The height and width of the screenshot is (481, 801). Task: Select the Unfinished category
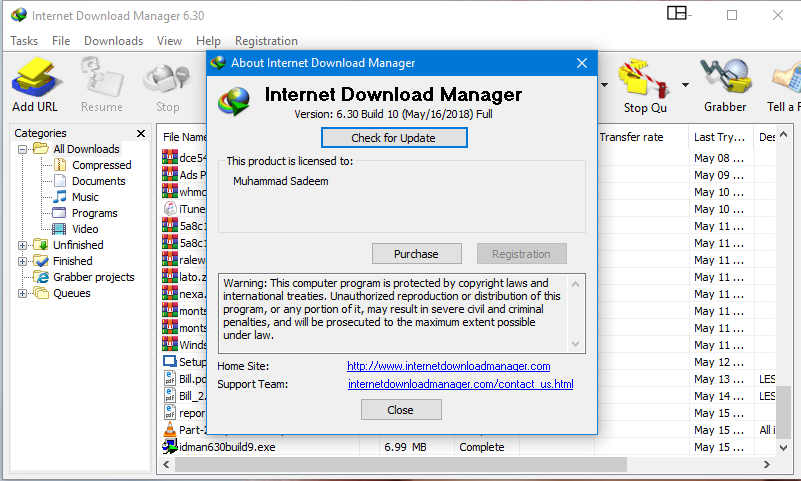(78, 245)
